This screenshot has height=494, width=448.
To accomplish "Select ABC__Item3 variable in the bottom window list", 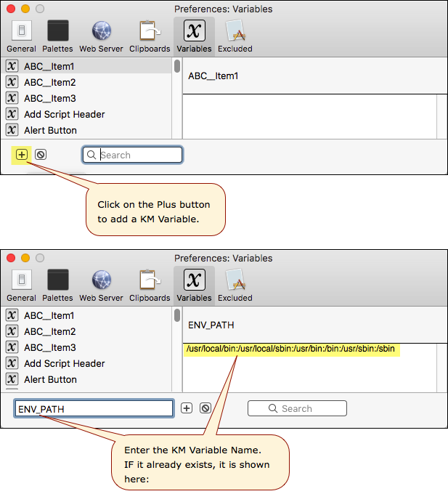I will [x=86, y=347].
